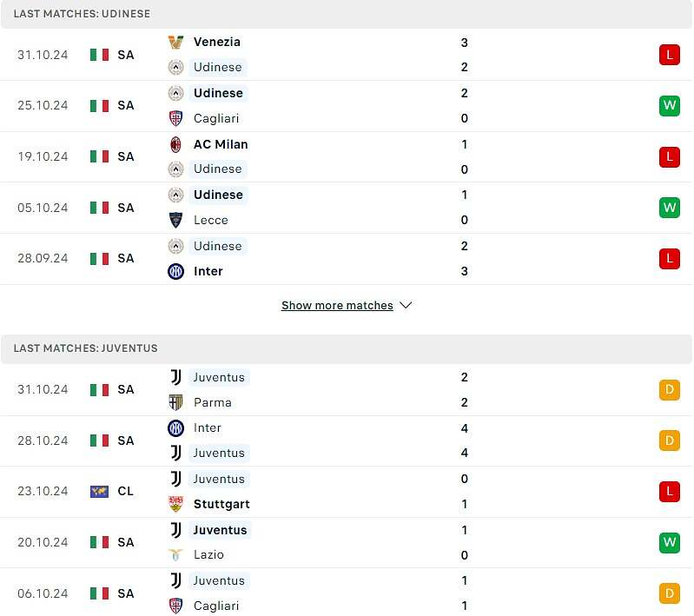Click the Lazio eagle crest icon
694x616 pixels.
[175, 555]
